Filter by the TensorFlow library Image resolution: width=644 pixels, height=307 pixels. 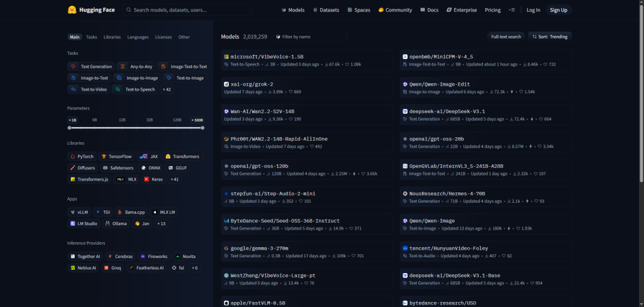[x=116, y=157]
